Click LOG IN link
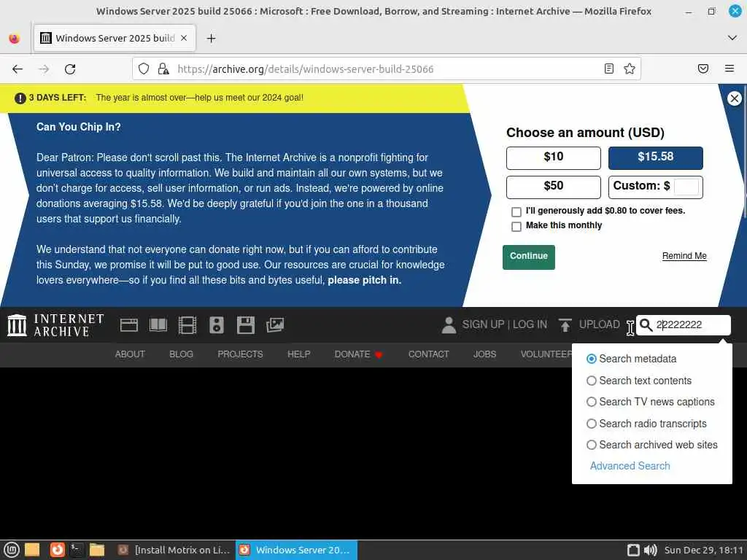 (530, 324)
